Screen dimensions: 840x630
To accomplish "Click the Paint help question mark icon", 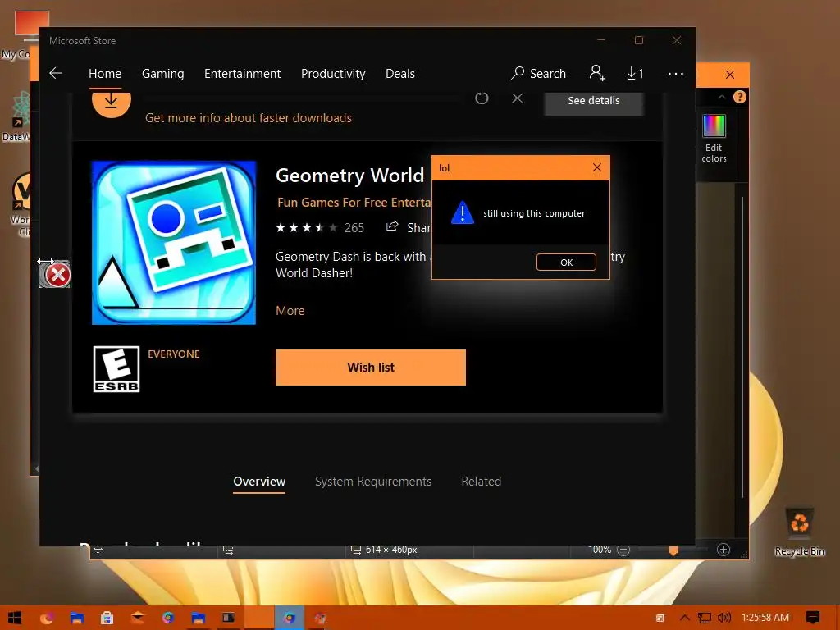I will click(740, 97).
